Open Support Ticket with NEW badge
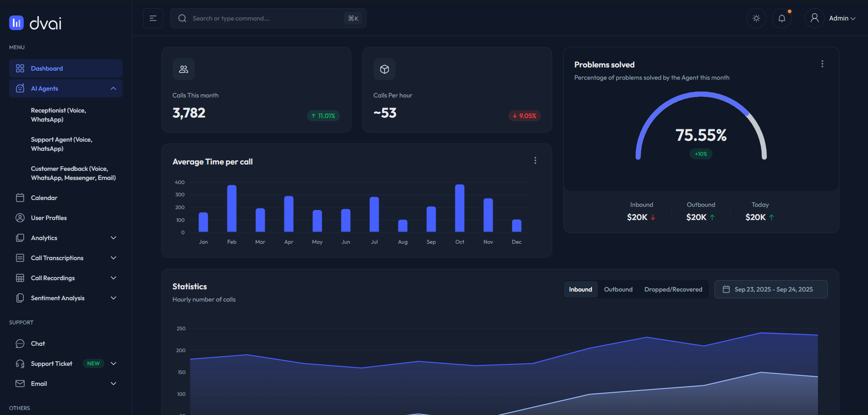 (51, 363)
